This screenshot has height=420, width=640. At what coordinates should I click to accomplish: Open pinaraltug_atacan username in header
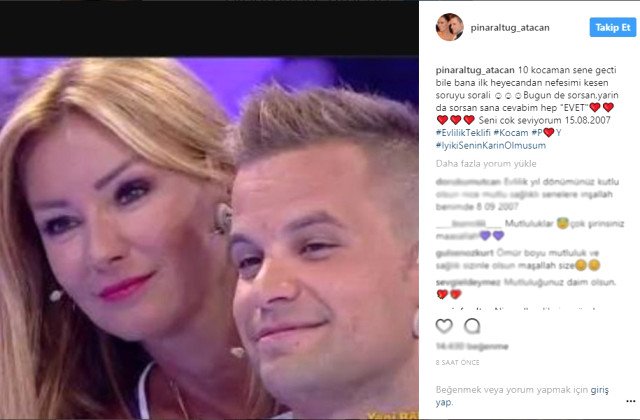coord(510,28)
